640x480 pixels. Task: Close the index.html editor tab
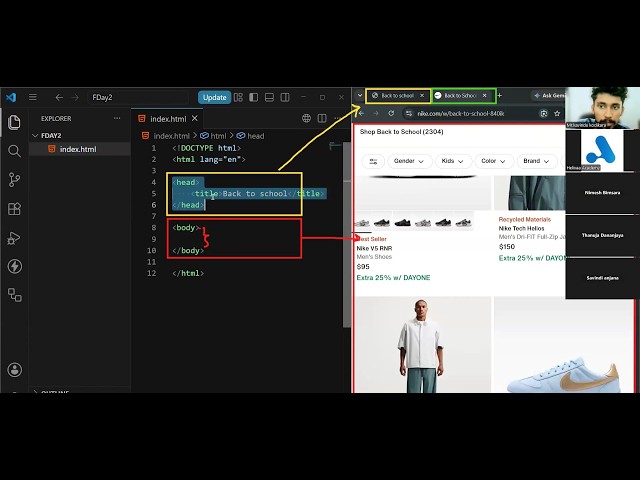(x=195, y=118)
